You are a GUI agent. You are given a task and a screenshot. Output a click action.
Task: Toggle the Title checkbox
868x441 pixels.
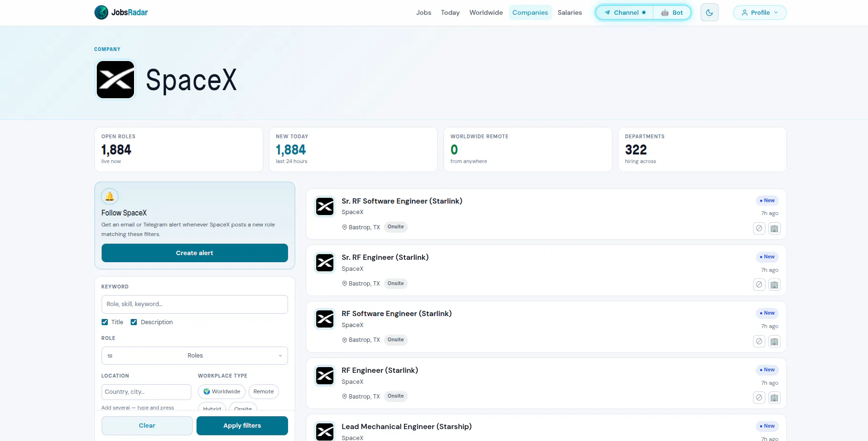click(104, 322)
